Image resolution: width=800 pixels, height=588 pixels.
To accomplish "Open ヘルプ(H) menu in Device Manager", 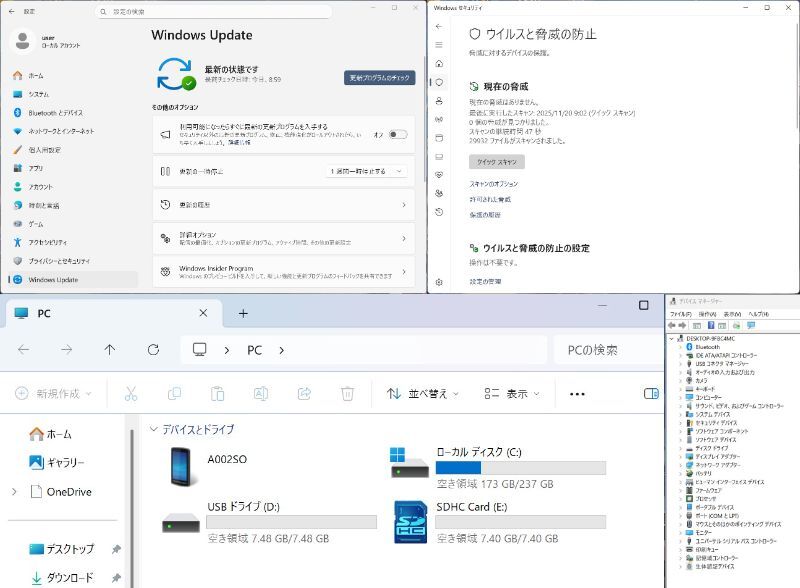I will (x=759, y=314).
